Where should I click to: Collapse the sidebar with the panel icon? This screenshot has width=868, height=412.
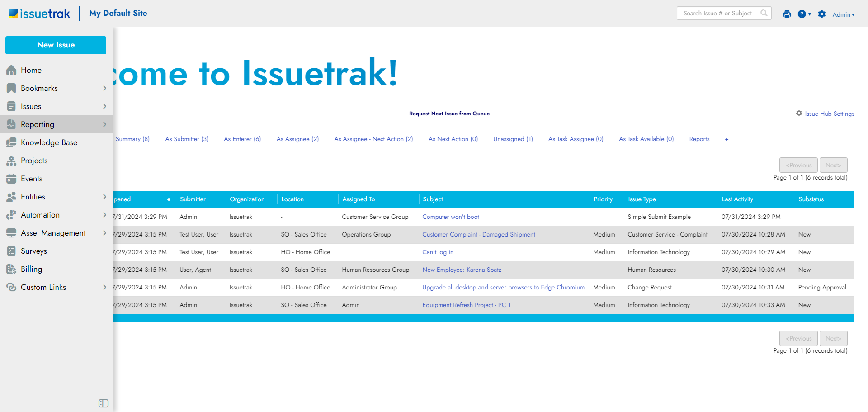click(104, 403)
